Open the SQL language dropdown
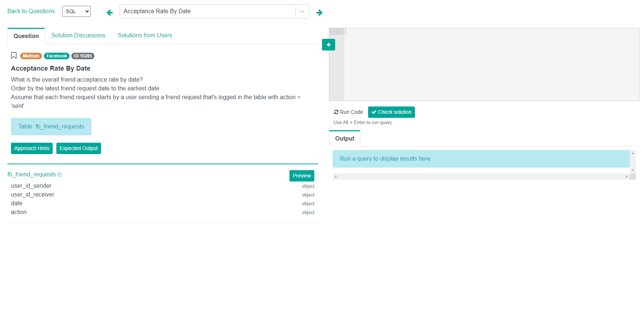The width and height of the screenshot is (644, 322). 76,11
